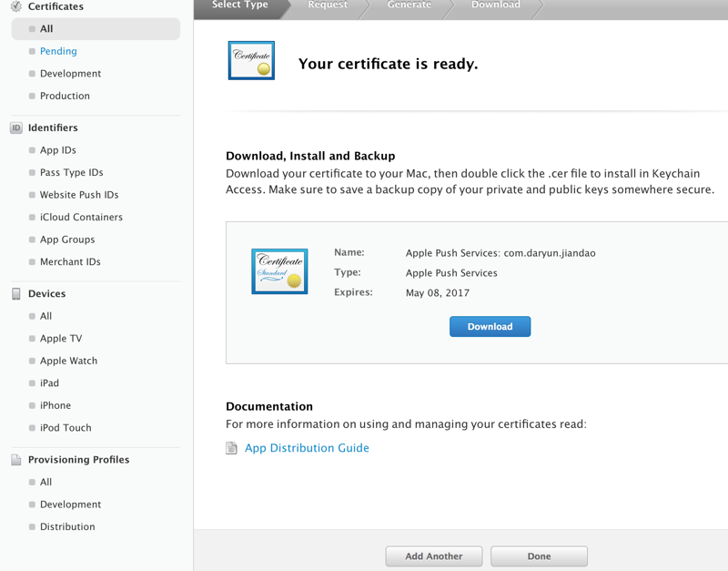Open Pass Type IDs
Viewport: 728px width, 571px height.
[72, 172]
